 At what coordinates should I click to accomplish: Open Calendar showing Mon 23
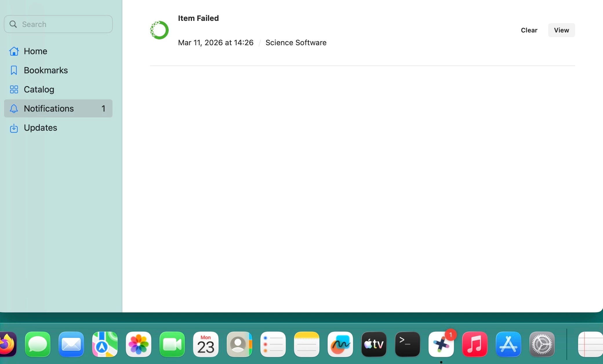click(206, 344)
